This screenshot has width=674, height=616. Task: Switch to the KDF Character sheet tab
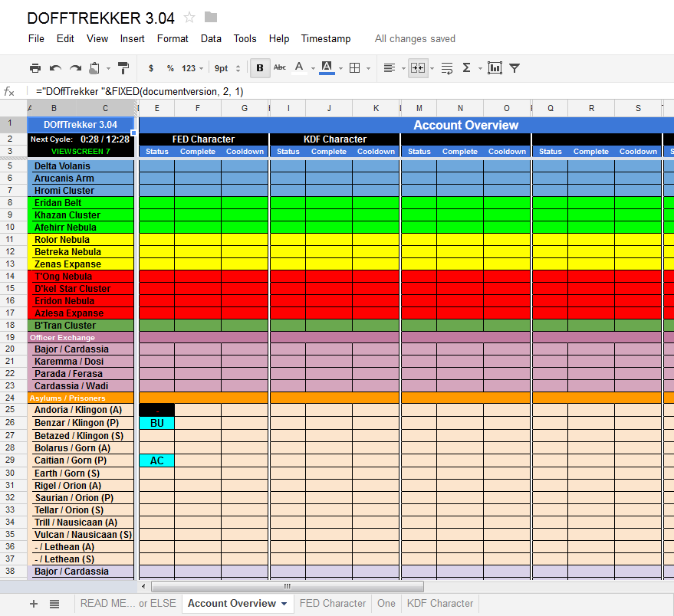(x=440, y=604)
